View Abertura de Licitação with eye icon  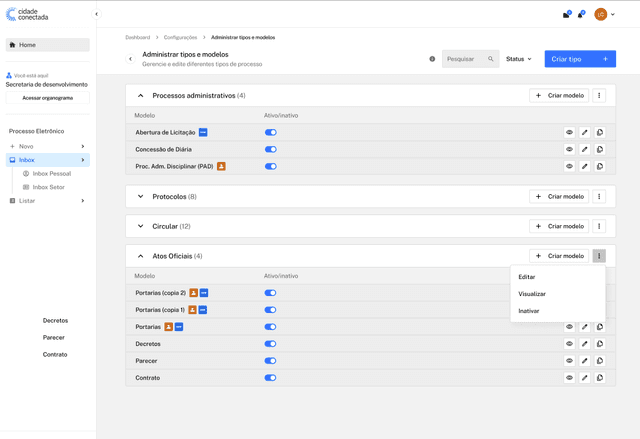569,132
